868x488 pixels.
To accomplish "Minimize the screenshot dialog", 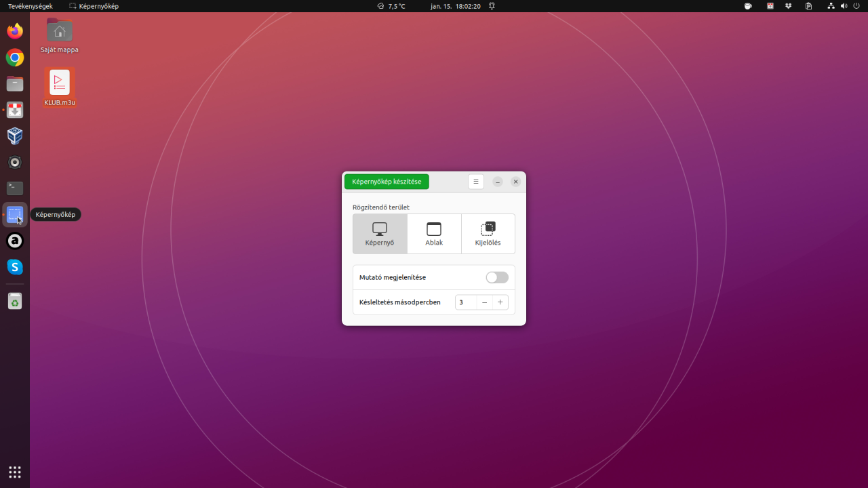I will tap(498, 182).
